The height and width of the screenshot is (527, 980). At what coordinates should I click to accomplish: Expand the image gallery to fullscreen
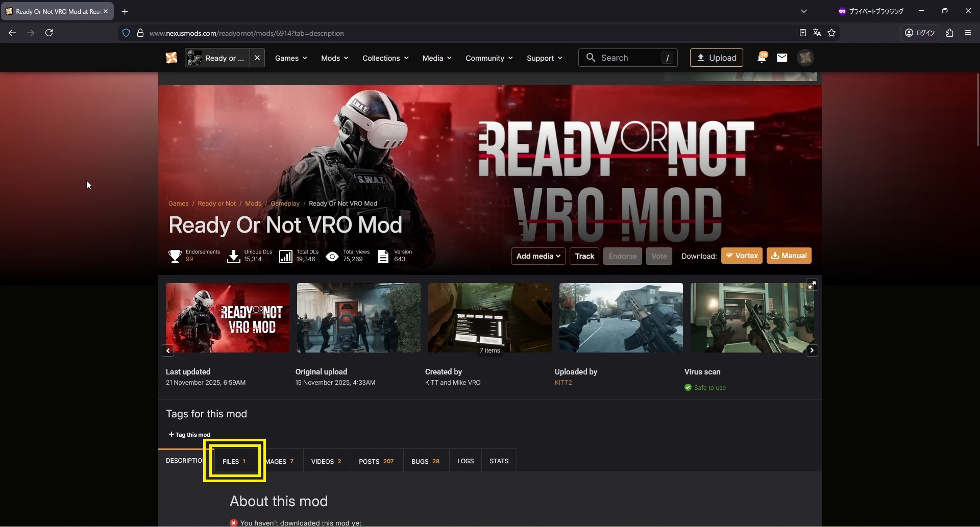812,285
